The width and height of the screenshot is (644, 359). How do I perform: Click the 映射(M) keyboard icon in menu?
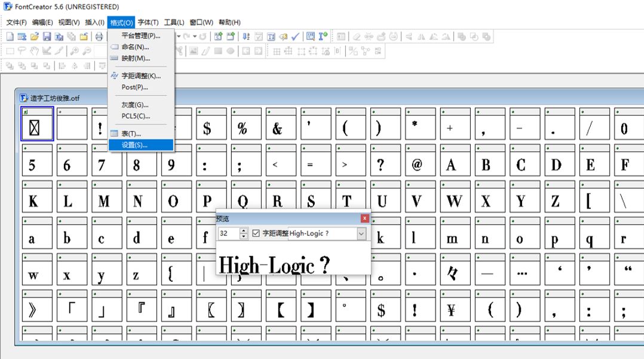click(x=114, y=58)
